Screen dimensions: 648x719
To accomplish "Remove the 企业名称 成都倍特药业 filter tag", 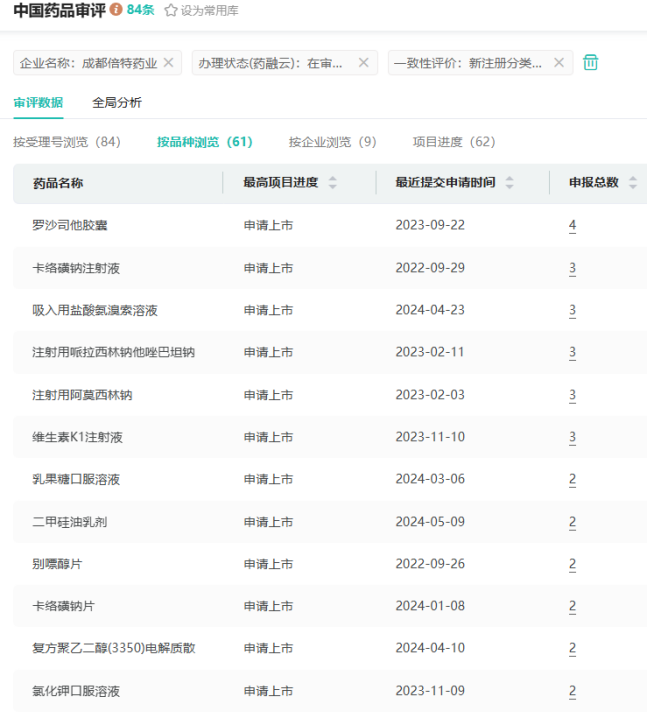I will (x=169, y=63).
